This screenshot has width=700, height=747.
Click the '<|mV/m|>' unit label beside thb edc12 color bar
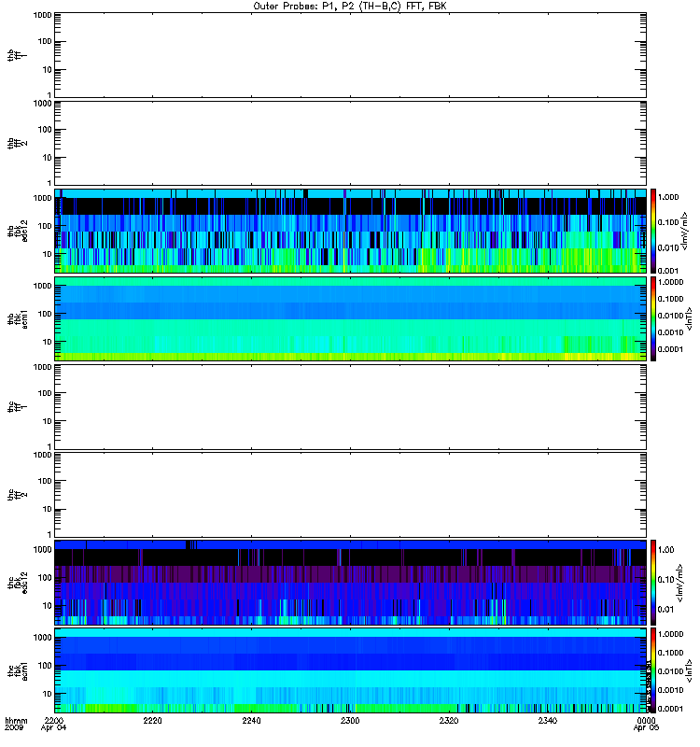[685, 231]
